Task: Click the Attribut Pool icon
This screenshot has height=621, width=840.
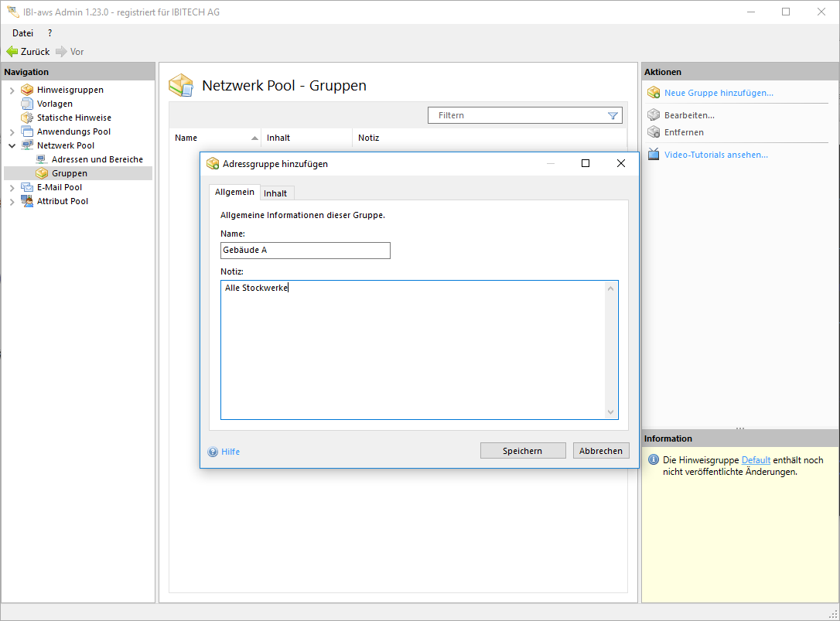Action: 27,201
